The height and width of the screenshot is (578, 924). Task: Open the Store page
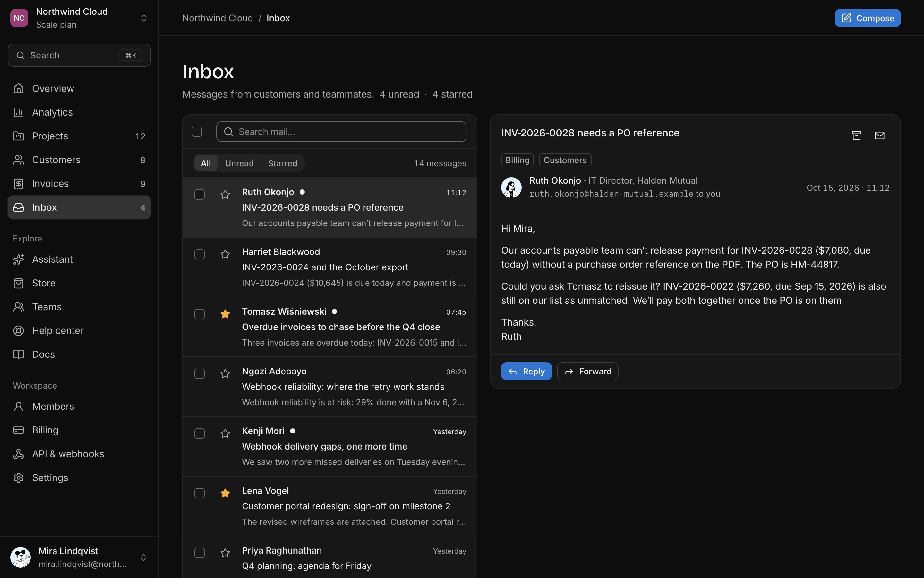pyautogui.click(x=80, y=283)
